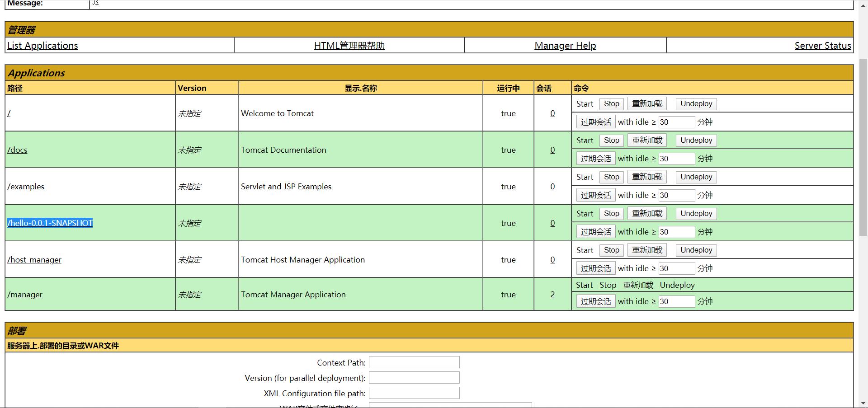This screenshot has width=868, height=408.
Task: Edit idle minutes field for /manager
Action: pyautogui.click(x=676, y=301)
